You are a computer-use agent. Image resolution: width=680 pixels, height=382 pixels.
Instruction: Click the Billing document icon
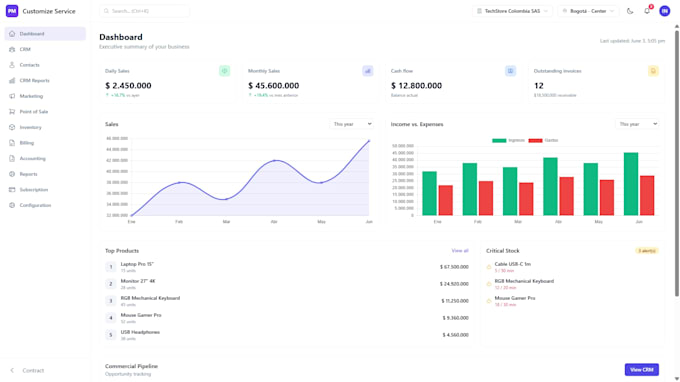tap(12, 143)
